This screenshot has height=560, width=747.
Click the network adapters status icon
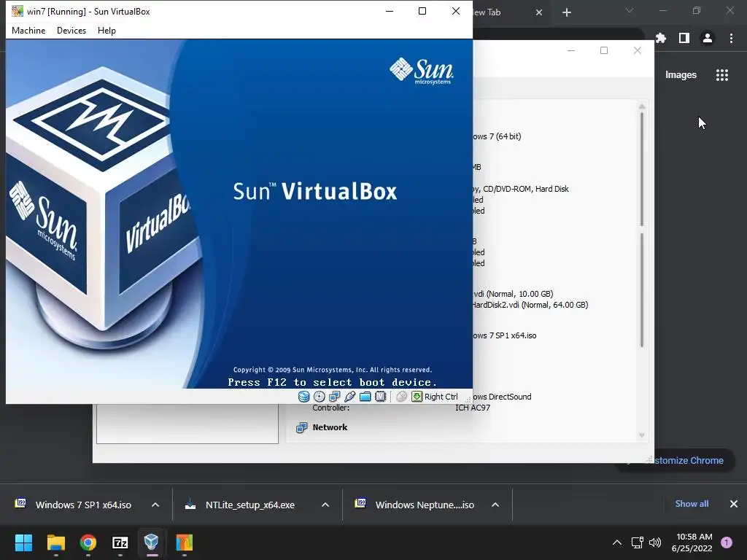334,397
